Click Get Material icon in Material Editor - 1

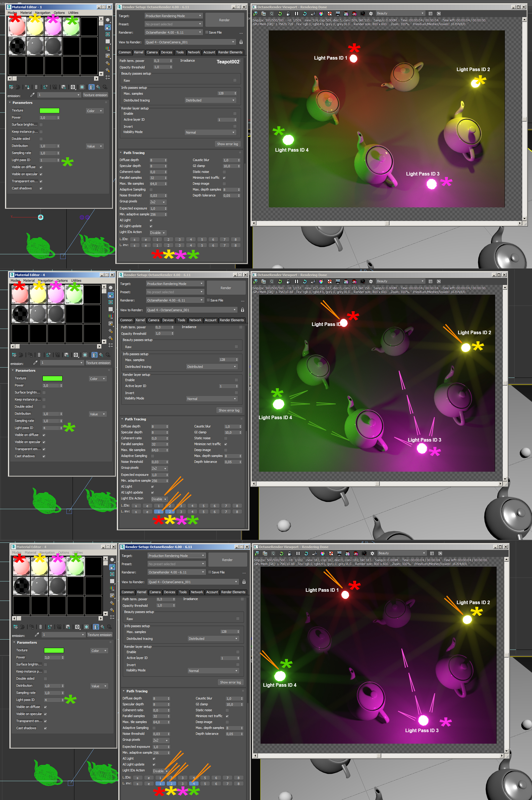(x=11, y=87)
